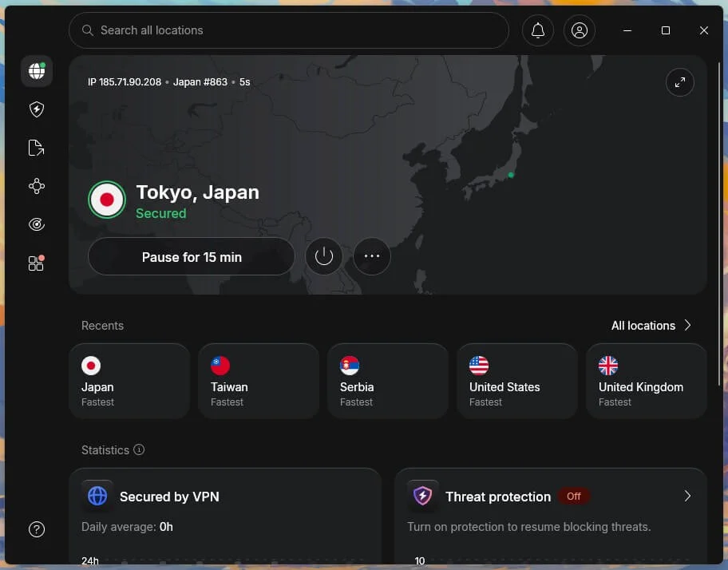Click Tokyo, Japan heading
This screenshot has height=570, width=728.
(x=197, y=192)
